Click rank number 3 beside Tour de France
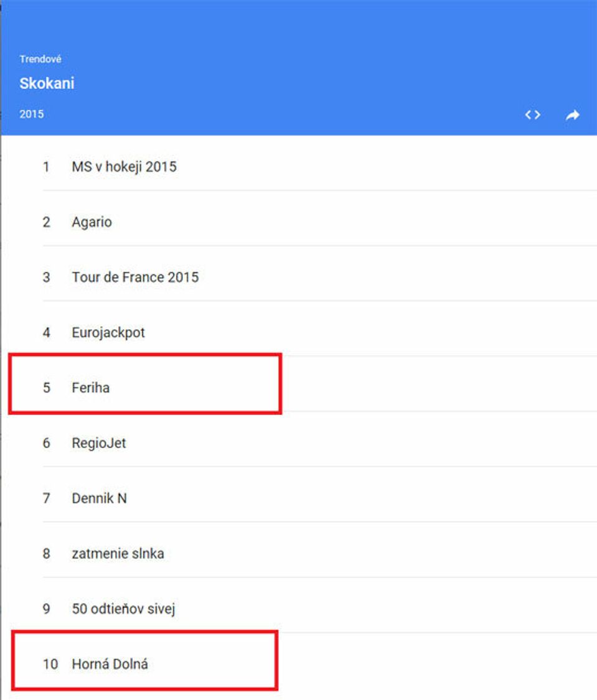Viewport: 597px width, 700px height. 46,277
